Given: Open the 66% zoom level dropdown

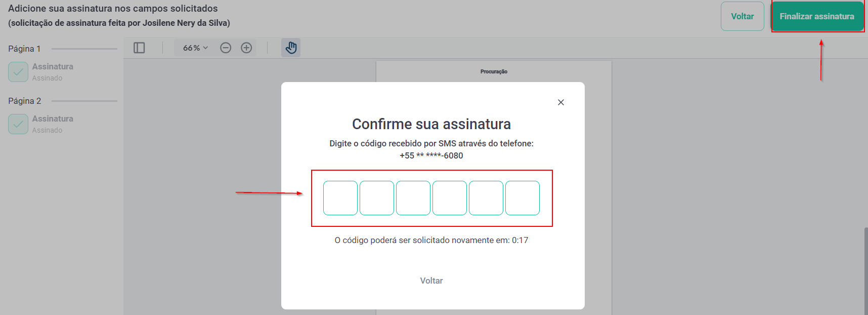Looking at the screenshot, I should tap(195, 48).
